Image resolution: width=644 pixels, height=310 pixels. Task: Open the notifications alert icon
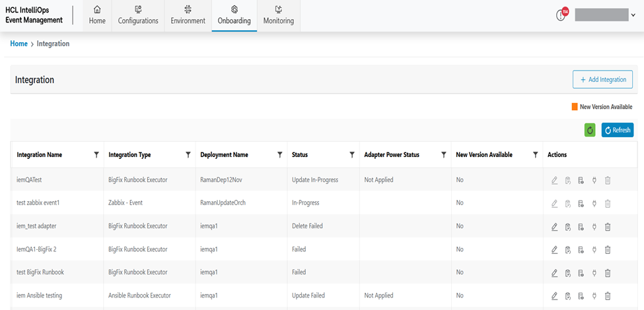(561, 15)
